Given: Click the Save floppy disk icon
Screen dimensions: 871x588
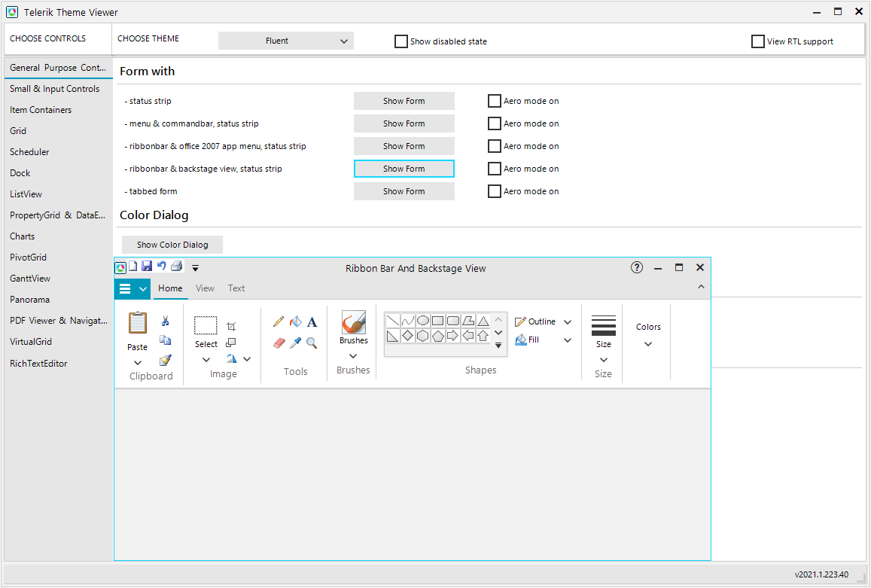Looking at the screenshot, I should pos(147,267).
